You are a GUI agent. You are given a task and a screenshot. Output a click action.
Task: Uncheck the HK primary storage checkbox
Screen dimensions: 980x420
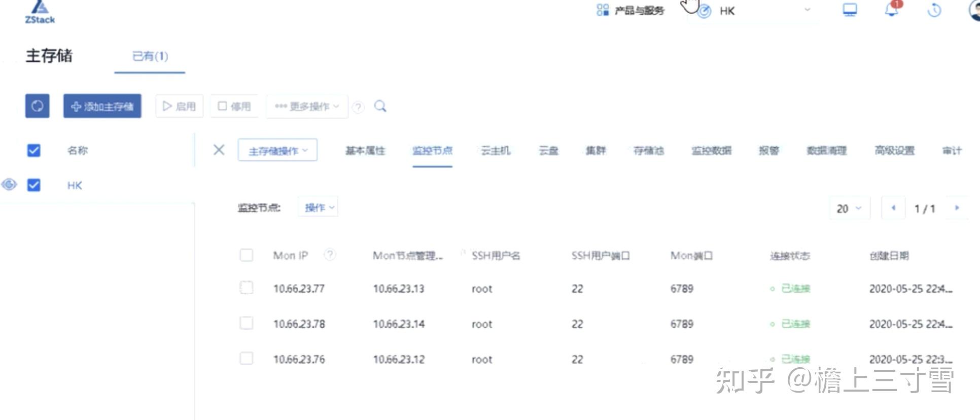pyautogui.click(x=34, y=185)
